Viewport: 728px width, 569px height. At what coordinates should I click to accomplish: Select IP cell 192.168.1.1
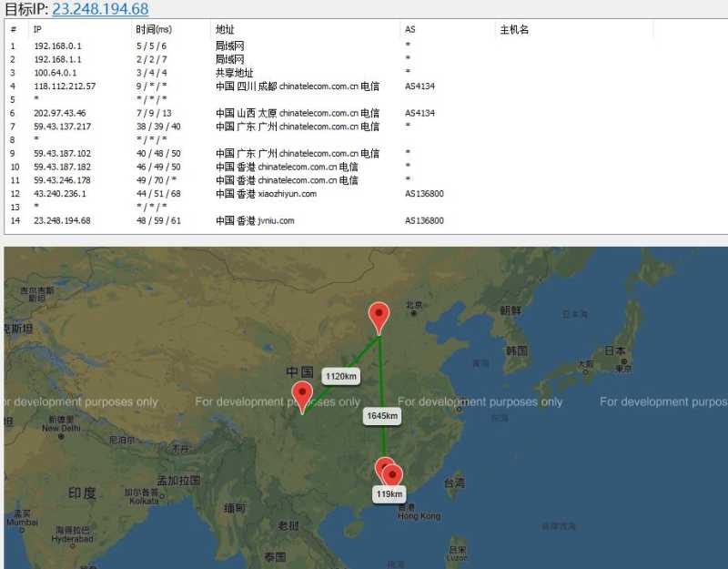tap(57, 59)
